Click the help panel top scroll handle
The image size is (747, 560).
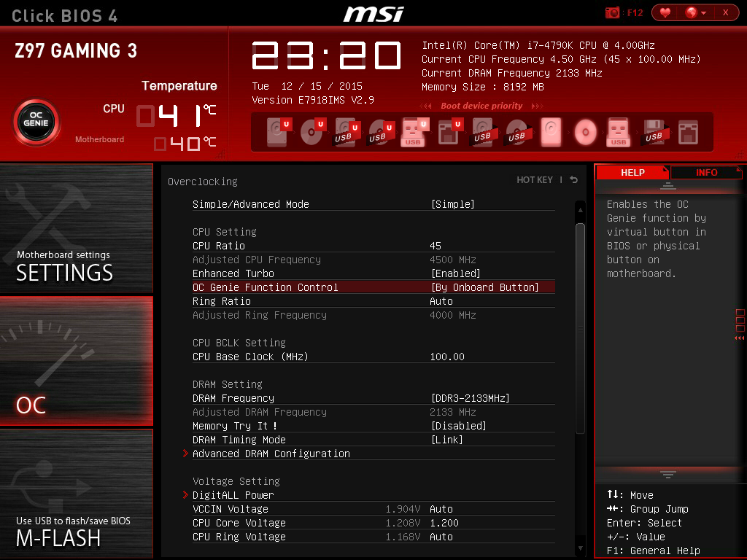[668, 186]
